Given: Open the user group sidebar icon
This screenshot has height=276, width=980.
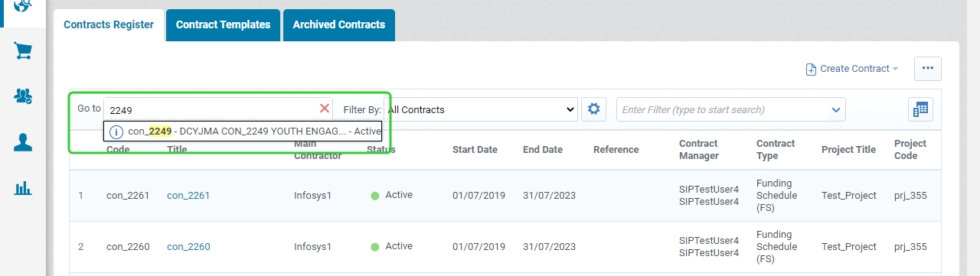Looking at the screenshot, I should [23, 96].
